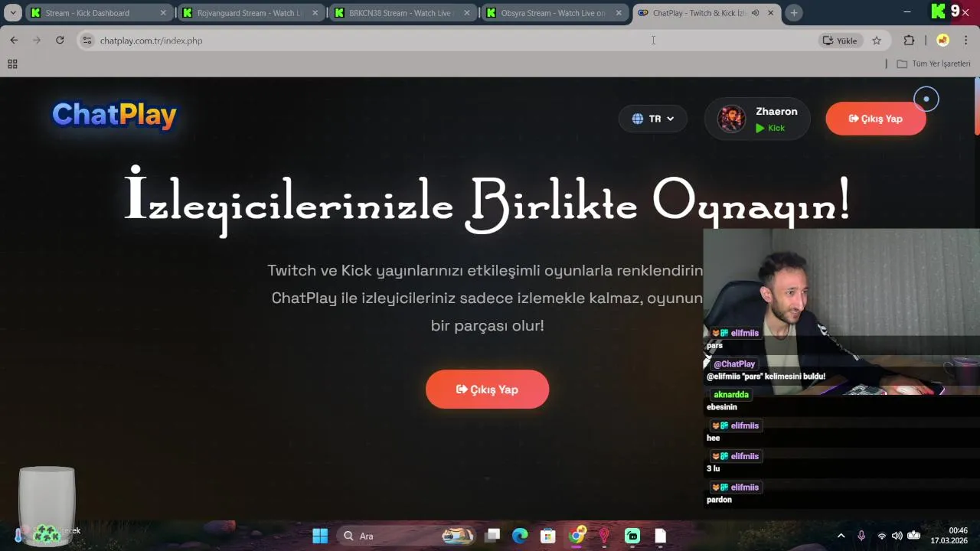
Task: Launch Microsoft Edge from taskbar
Action: tap(520, 536)
